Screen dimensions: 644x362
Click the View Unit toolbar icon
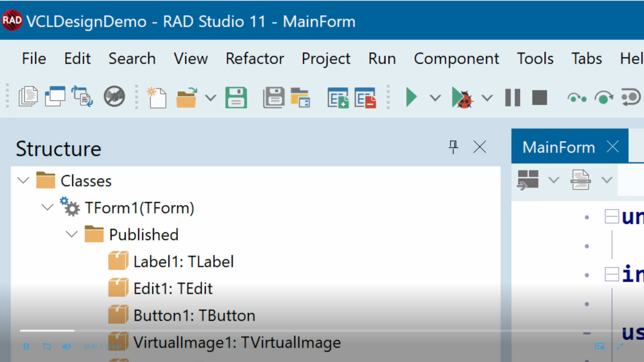pos(28,97)
